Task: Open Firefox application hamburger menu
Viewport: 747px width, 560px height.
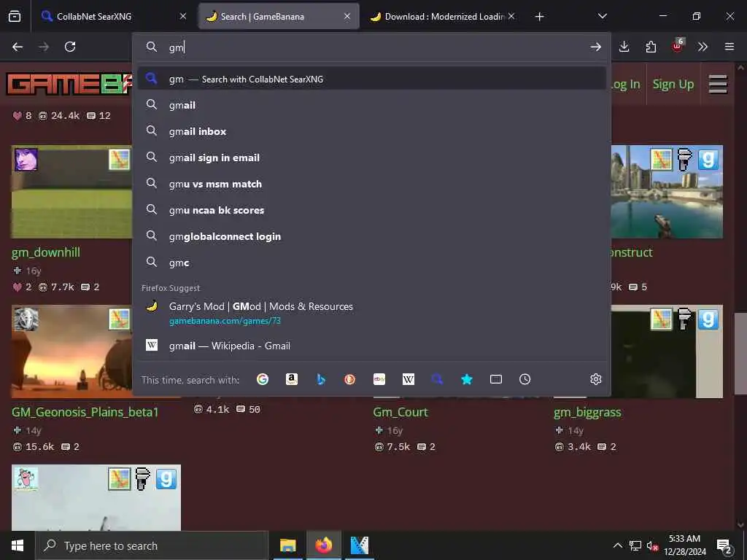Action: (x=729, y=47)
